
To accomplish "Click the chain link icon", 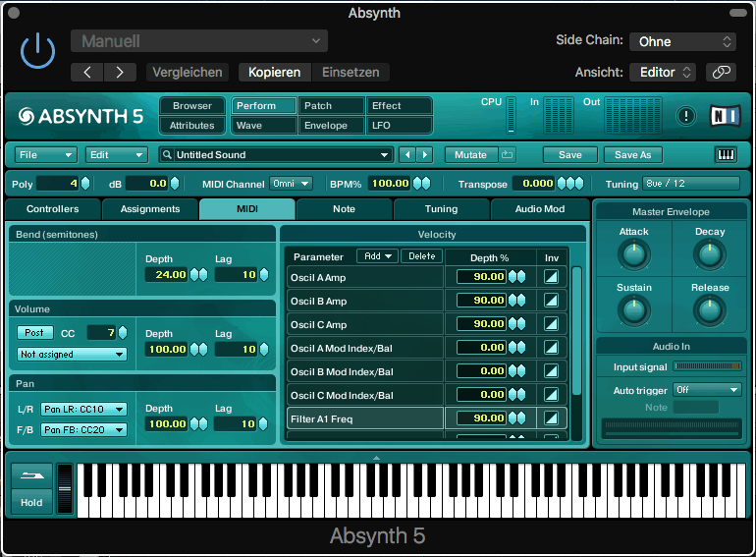I will tap(721, 72).
